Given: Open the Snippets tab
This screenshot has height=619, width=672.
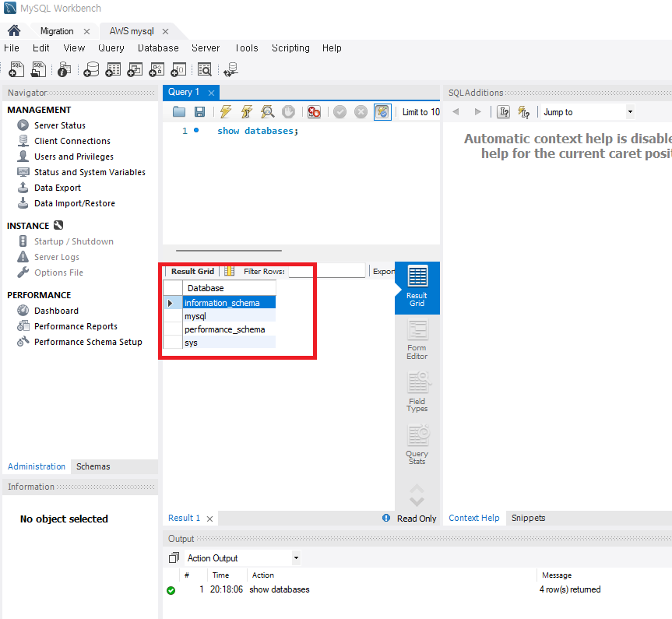Looking at the screenshot, I should point(528,518).
